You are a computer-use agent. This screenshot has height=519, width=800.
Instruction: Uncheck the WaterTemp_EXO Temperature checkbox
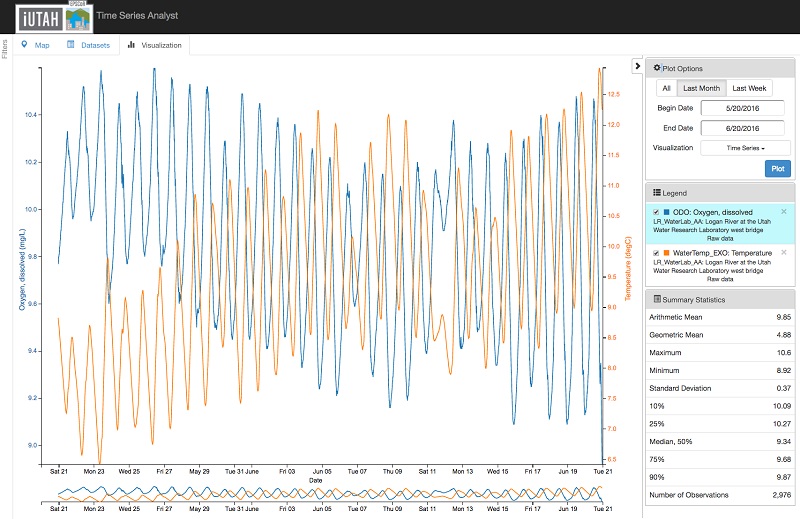pos(656,253)
